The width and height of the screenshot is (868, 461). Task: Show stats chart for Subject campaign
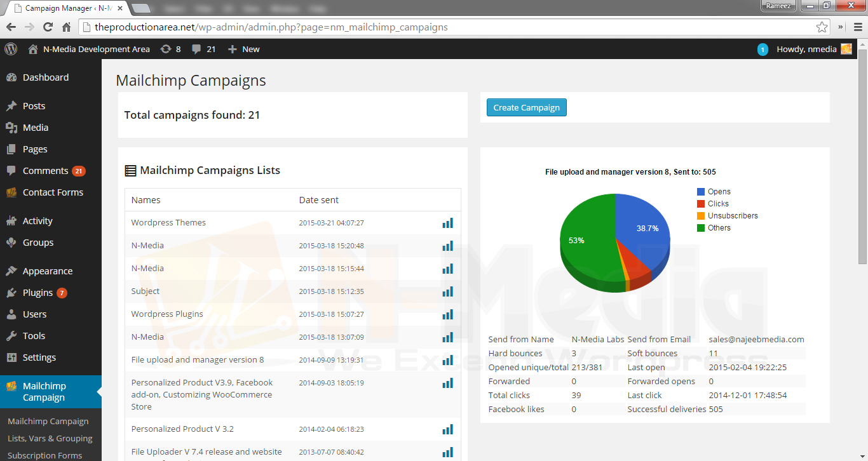click(x=448, y=291)
